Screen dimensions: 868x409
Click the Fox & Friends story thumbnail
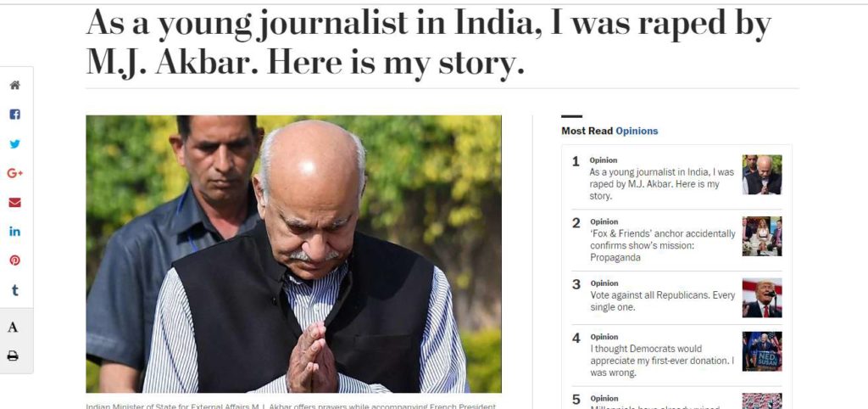coord(762,236)
